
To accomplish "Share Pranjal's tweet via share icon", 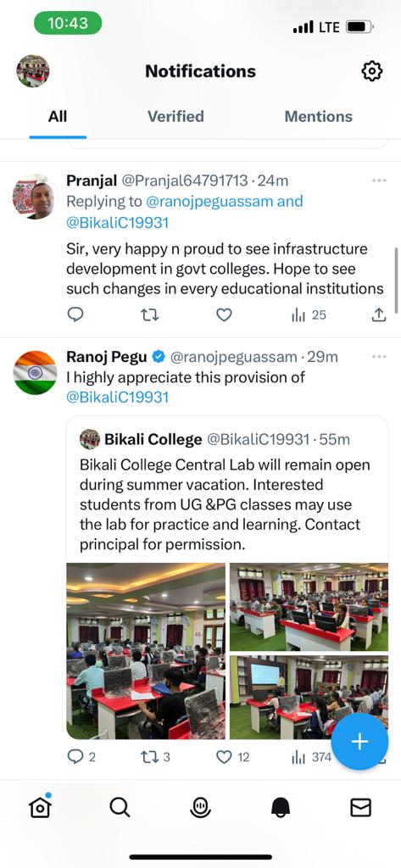I will (378, 315).
